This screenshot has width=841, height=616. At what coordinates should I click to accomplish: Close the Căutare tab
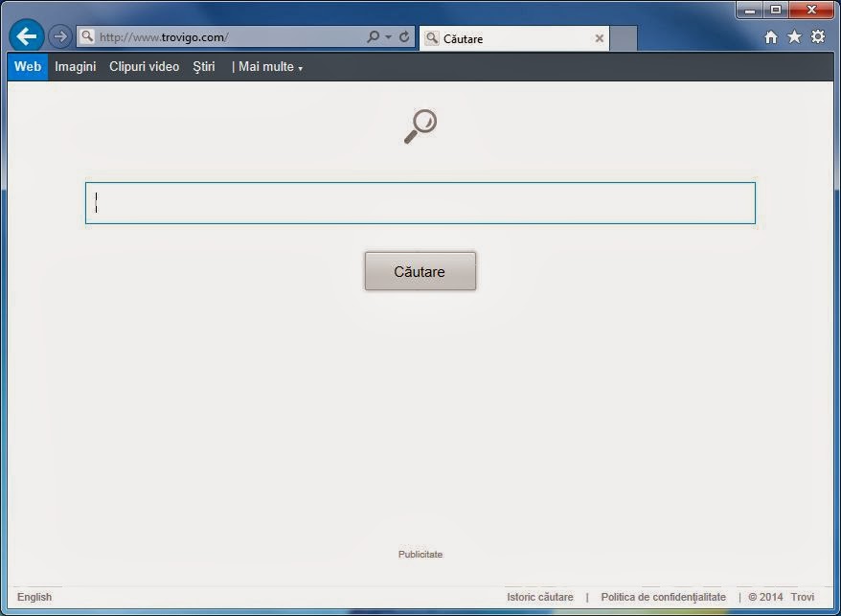[599, 38]
